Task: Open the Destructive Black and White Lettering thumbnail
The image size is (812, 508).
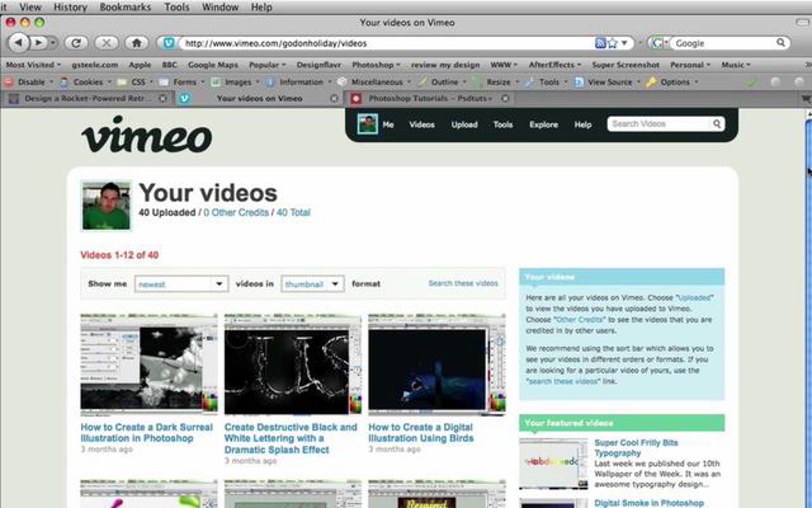Action: click(x=293, y=364)
